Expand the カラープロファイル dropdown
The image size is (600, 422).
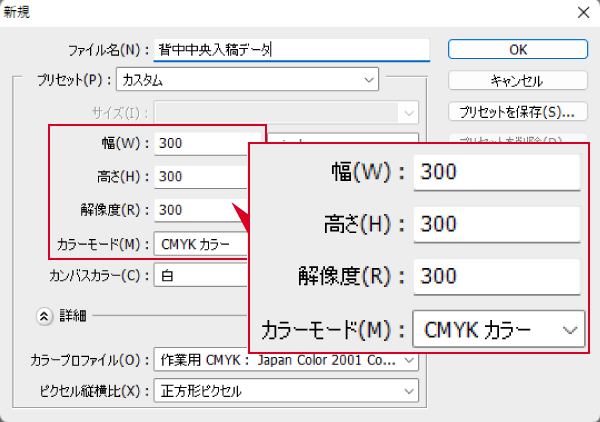click(x=286, y=359)
